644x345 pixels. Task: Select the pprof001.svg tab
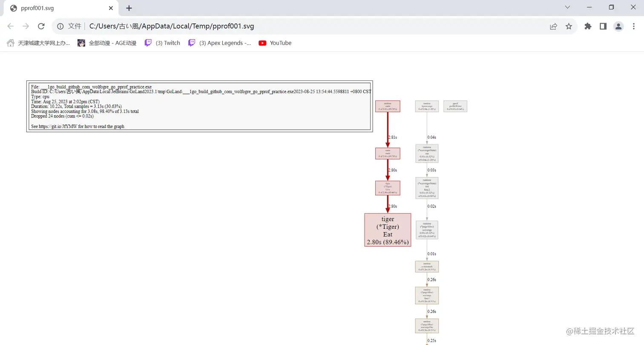61,8
